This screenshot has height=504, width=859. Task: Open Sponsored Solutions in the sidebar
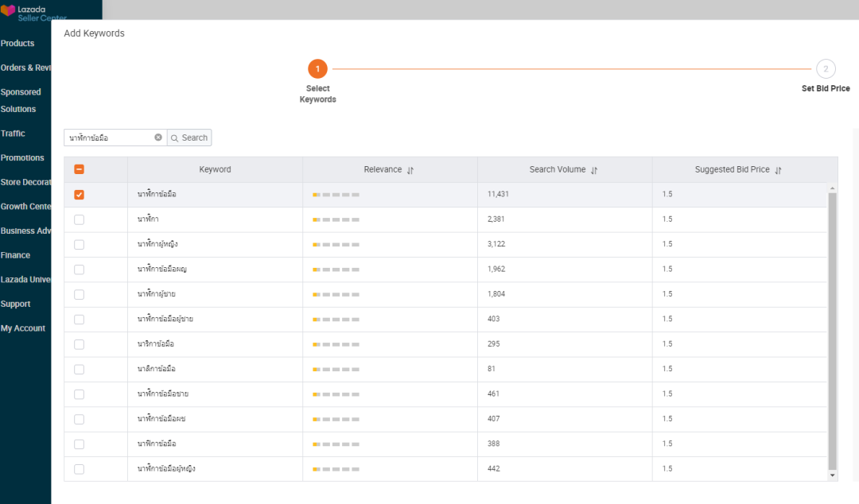[x=21, y=100]
